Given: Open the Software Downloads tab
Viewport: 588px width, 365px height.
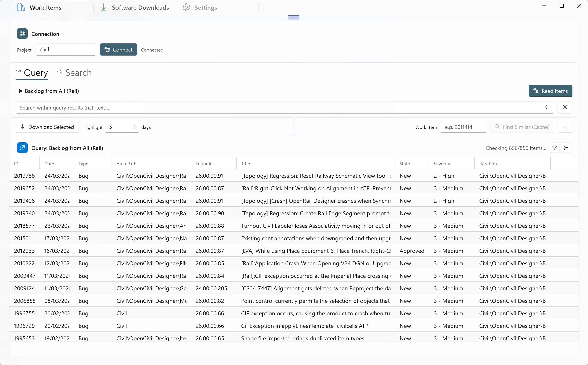Looking at the screenshot, I should pos(135,7).
